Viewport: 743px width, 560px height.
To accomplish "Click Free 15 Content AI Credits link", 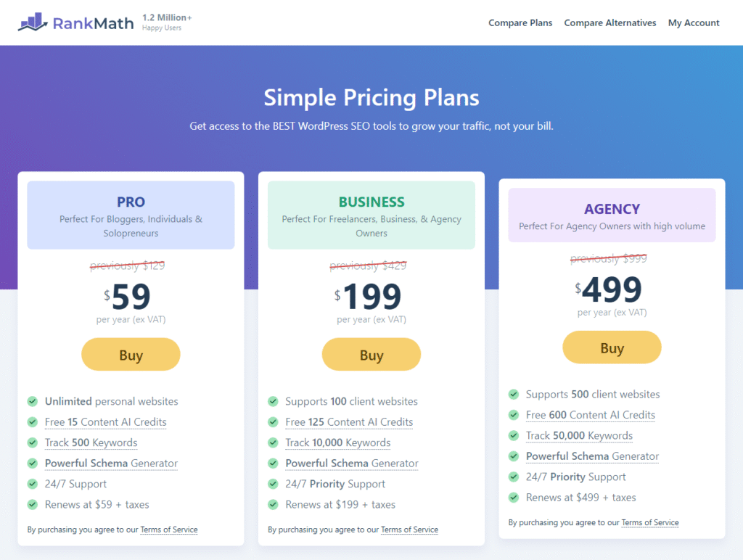I will (x=106, y=422).
